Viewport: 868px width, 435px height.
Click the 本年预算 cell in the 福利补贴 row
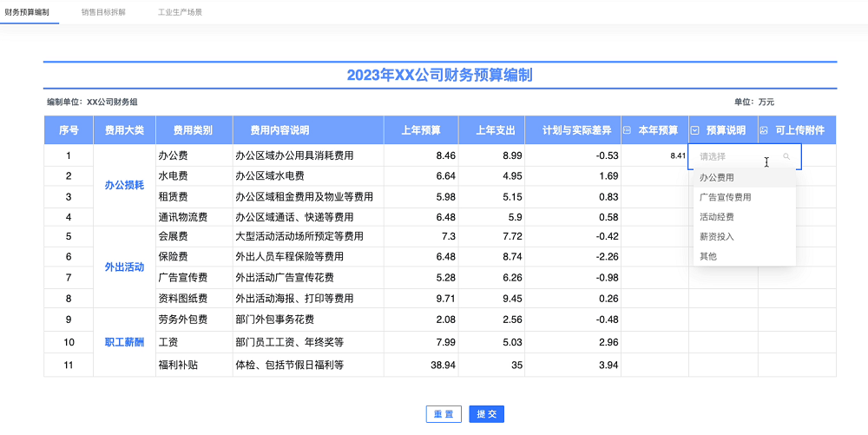(654, 365)
